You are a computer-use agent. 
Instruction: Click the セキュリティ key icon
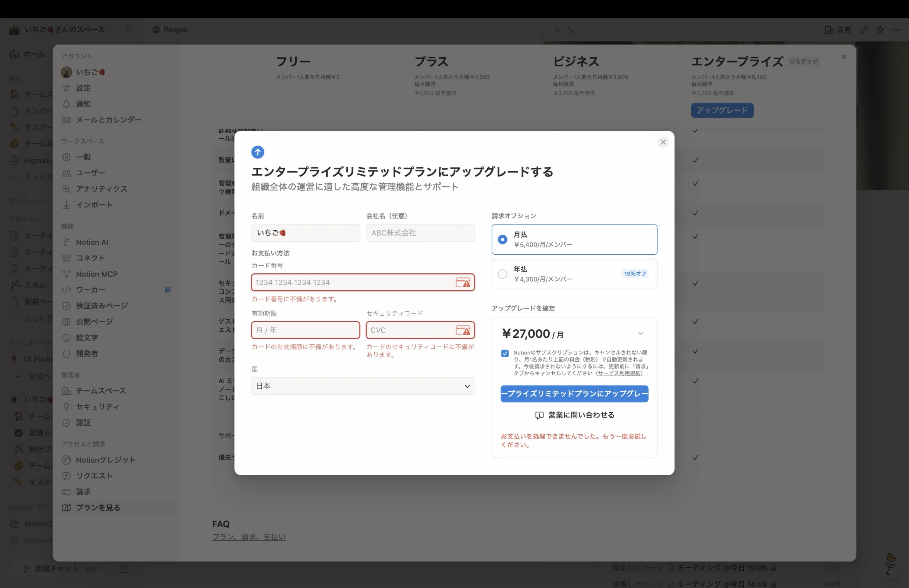click(67, 407)
